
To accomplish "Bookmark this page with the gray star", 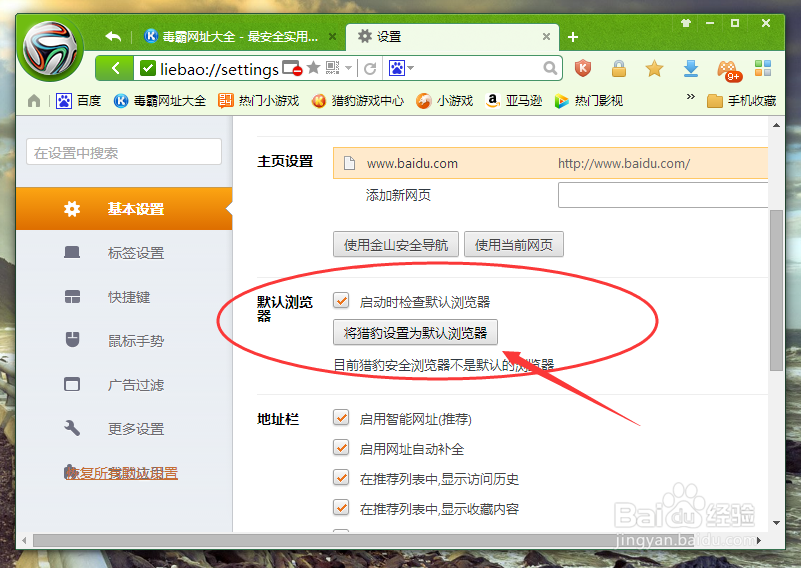I will pos(314,67).
